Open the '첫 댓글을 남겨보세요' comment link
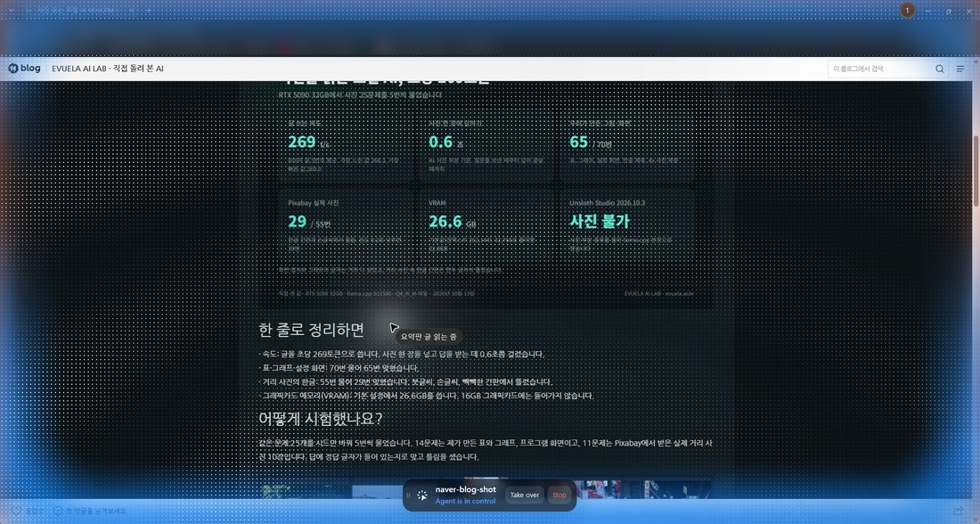 coord(89,511)
